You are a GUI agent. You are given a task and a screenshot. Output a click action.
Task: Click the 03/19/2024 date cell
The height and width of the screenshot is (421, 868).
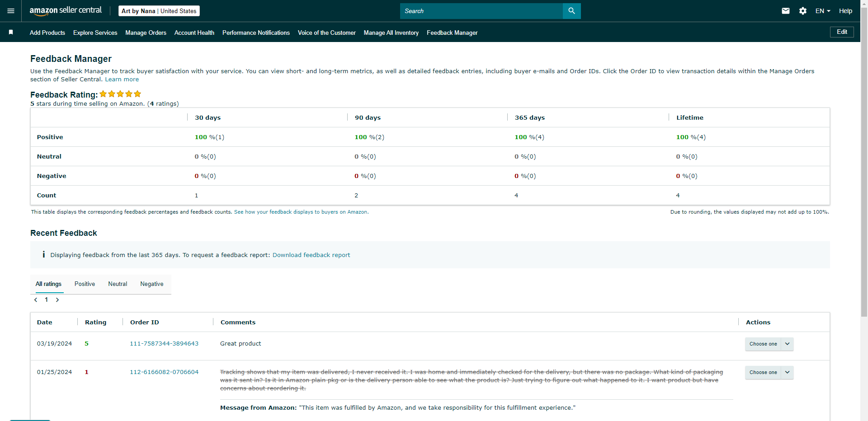54,344
